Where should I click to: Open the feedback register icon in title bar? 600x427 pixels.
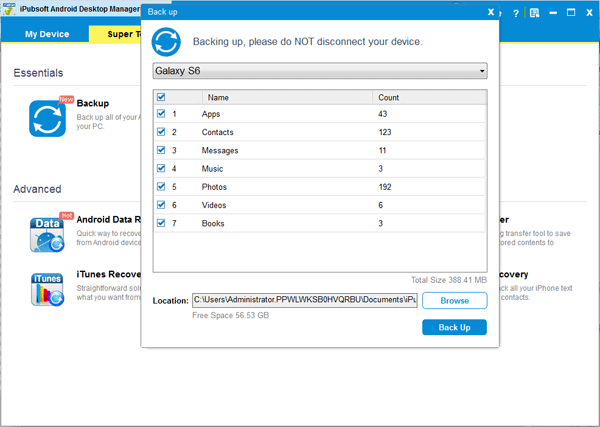535,13
